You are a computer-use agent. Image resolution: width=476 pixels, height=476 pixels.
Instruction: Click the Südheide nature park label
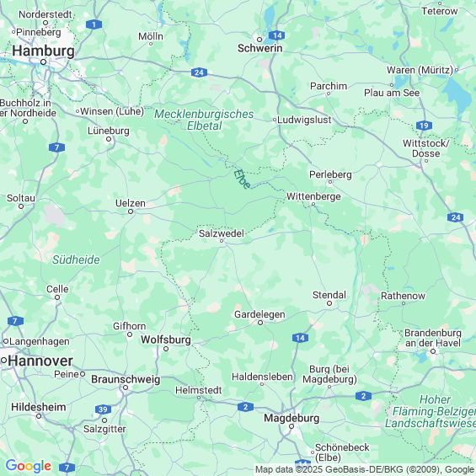[76, 259]
